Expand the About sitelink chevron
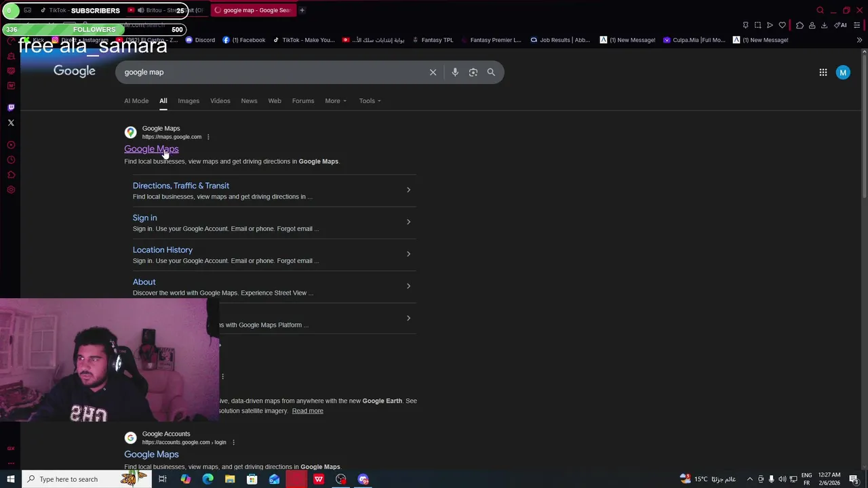868x488 pixels. [x=408, y=286]
